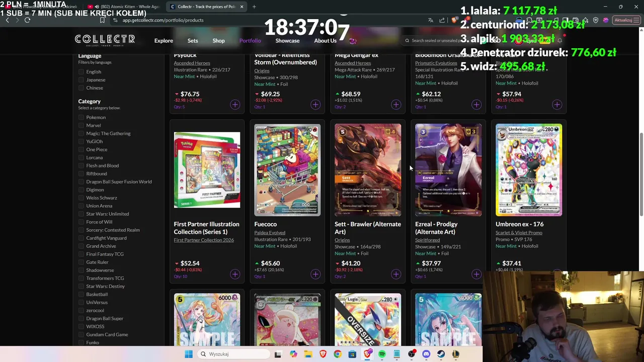
Task: Open Windows Start menu
Action: coord(189,354)
